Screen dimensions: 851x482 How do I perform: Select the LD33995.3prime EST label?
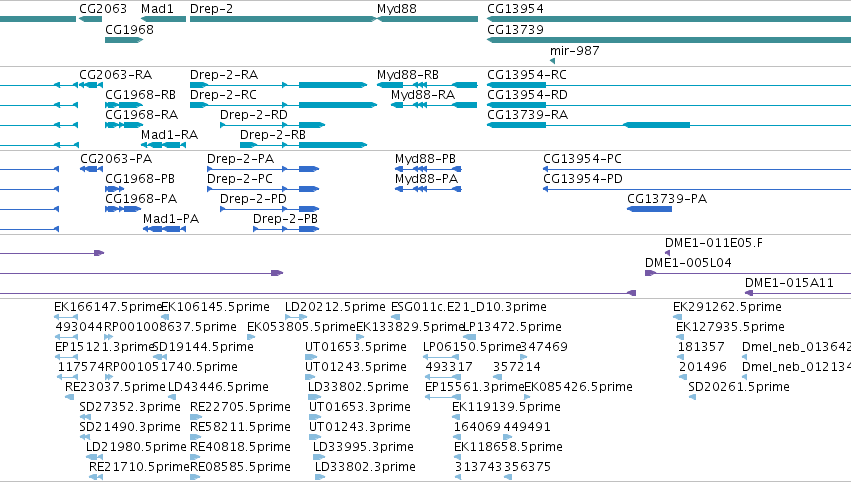(363, 448)
